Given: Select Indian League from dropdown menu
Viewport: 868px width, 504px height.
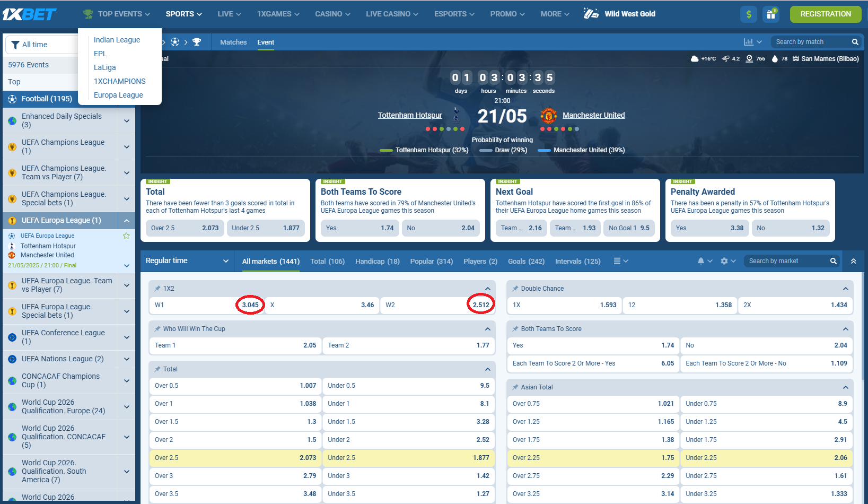Looking at the screenshot, I should click(117, 40).
